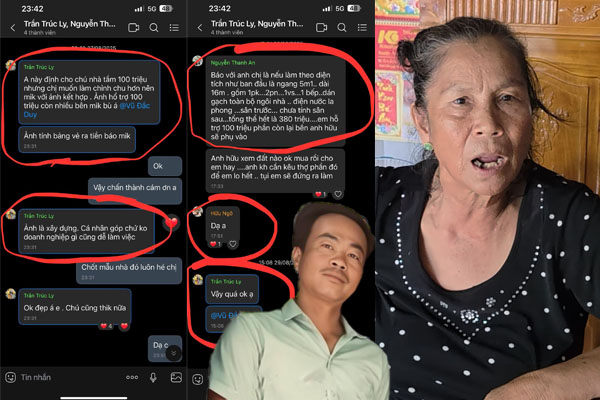Open the image gallery attachment icon

(176, 377)
